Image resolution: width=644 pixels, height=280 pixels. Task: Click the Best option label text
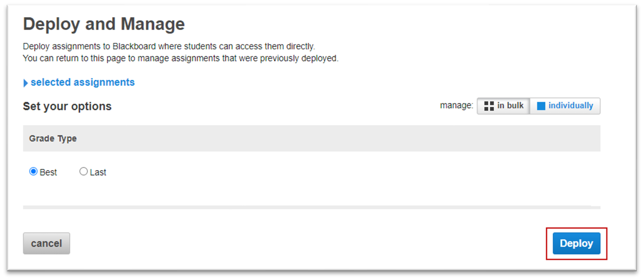point(48,172)
